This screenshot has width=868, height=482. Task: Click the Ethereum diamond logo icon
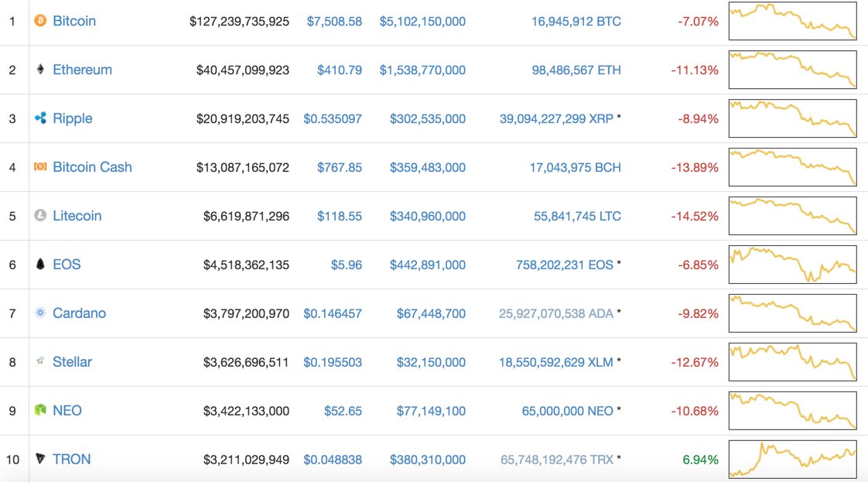tap(40, 70)
